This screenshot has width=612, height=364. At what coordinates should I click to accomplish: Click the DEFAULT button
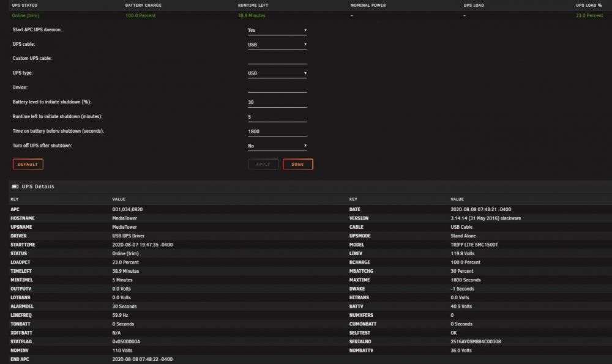28,164
